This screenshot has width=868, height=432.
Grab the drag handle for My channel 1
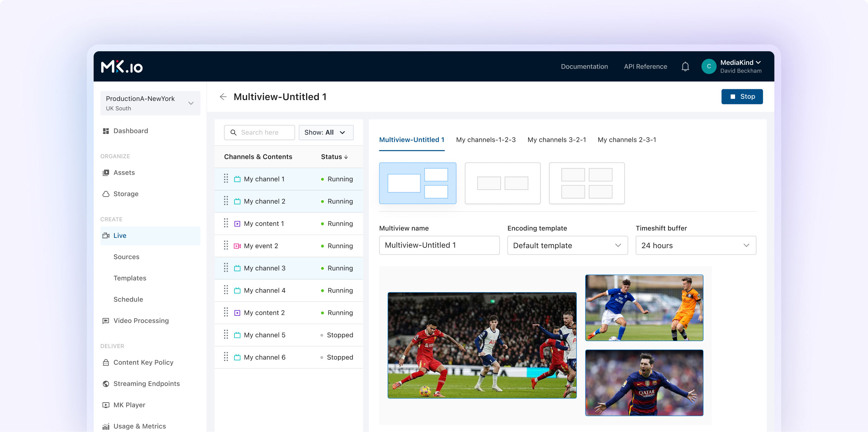(x=226, y=178)
